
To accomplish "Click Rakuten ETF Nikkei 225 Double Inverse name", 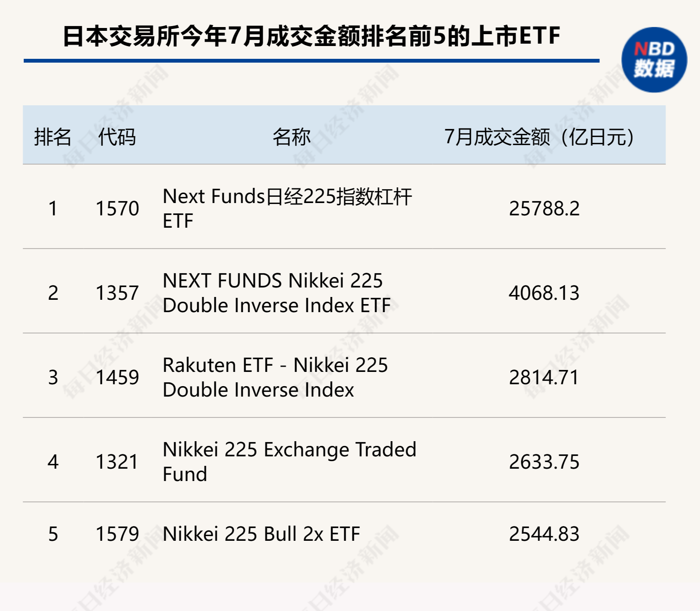I will pos(275,377).
